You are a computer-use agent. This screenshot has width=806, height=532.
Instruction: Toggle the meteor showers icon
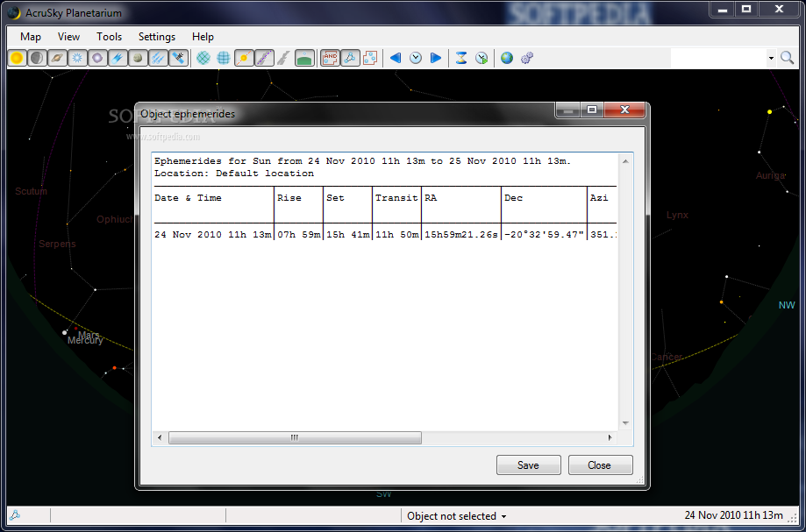click(158, 58)
